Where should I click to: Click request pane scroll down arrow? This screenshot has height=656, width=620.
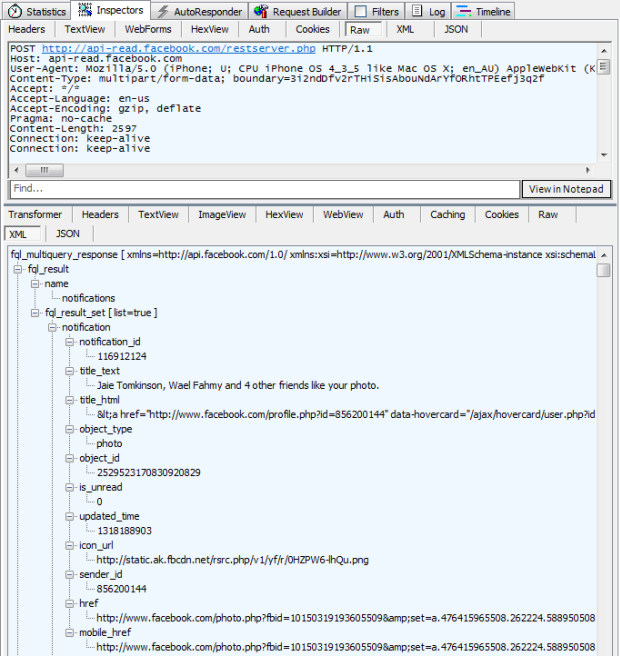pos(604,155)
